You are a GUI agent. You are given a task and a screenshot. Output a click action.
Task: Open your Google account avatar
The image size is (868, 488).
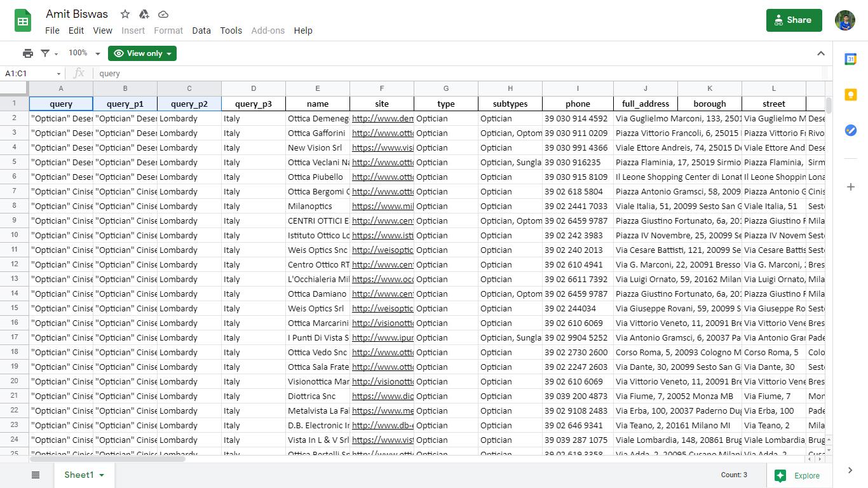click(x=846, y=20)
